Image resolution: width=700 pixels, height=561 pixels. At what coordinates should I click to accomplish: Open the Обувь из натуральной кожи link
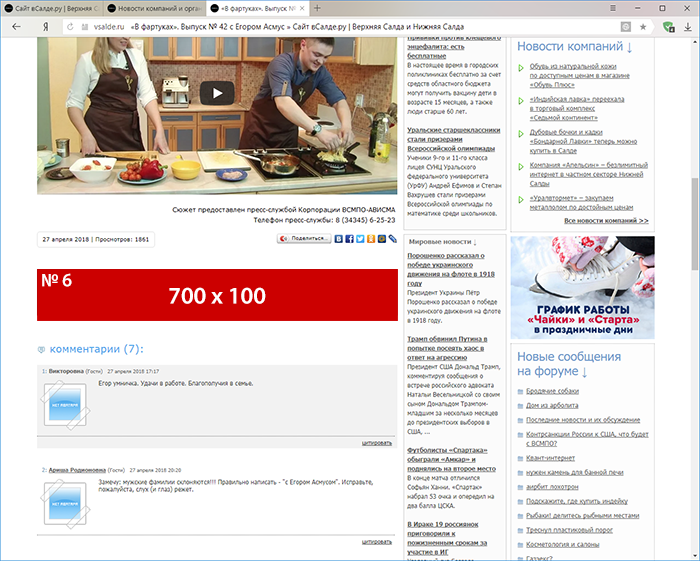579,75
